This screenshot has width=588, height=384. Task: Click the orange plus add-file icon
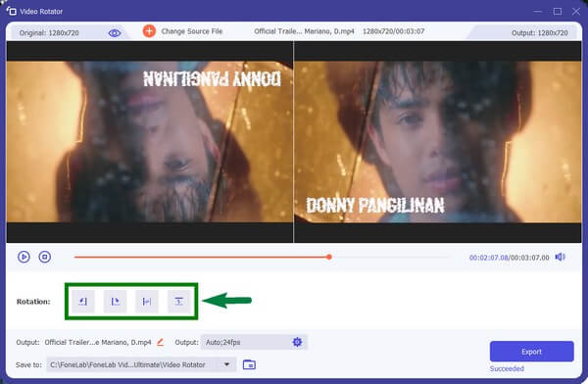coord(149,31)
